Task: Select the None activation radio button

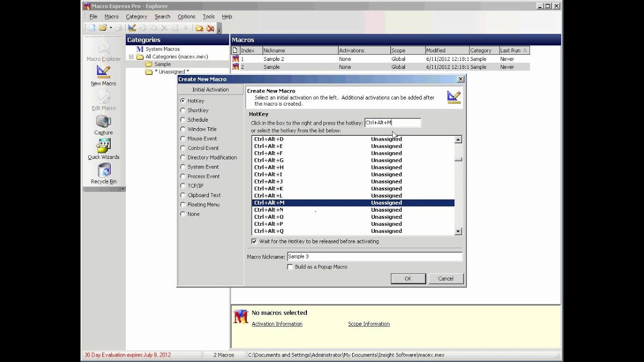Action: pyautogui.click(x=183, y=214)
